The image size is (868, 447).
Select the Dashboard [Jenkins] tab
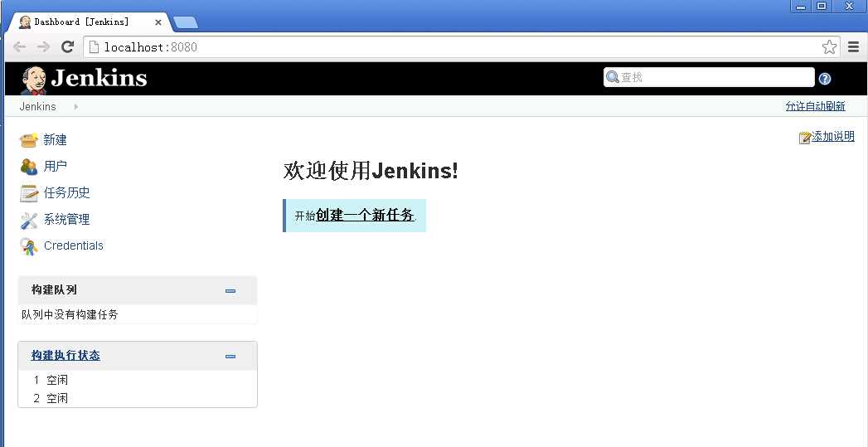91,22
